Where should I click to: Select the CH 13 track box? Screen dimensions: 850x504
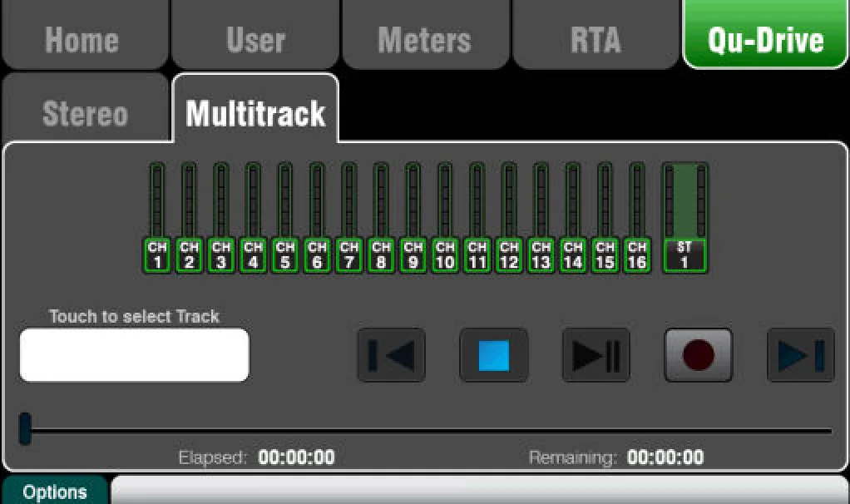point(541,254)
